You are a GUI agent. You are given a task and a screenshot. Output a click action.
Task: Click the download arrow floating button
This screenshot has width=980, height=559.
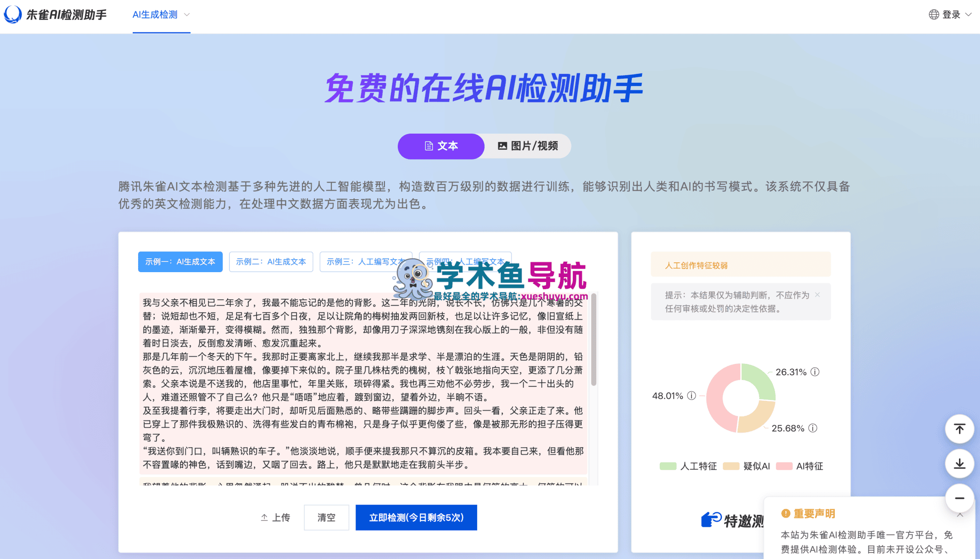pos(960,464)
